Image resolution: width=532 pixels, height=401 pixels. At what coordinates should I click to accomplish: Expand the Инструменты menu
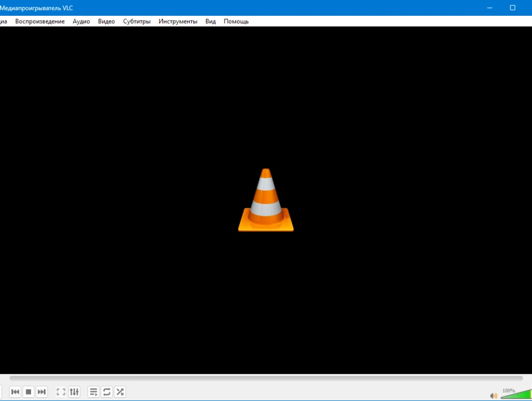(178, 22)
